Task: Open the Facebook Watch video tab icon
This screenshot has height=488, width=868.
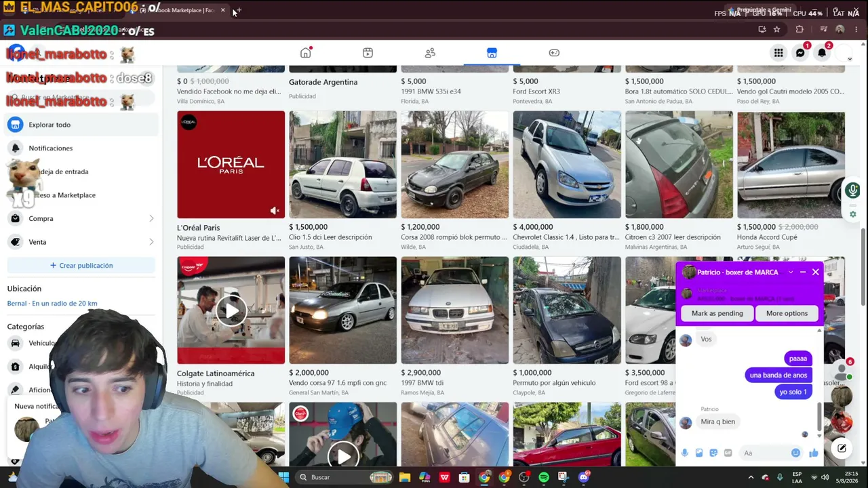Action: [368, 53]
